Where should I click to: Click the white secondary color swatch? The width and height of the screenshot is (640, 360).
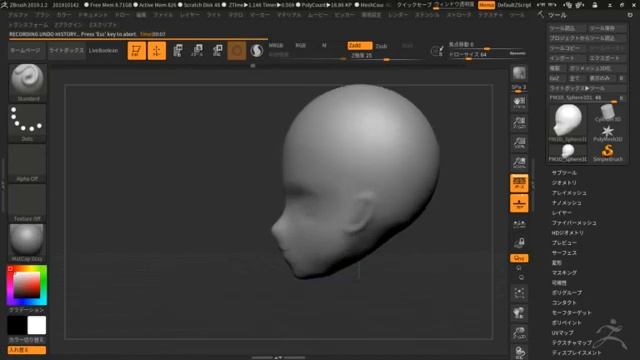[x=37, y=325]
